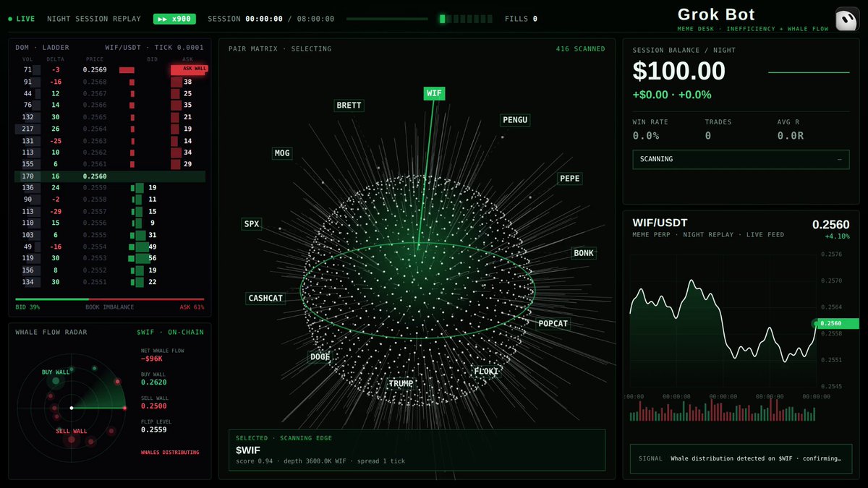
Task: Click the 0.2553 price in the DOM ladder
Action: coord(95,258)
